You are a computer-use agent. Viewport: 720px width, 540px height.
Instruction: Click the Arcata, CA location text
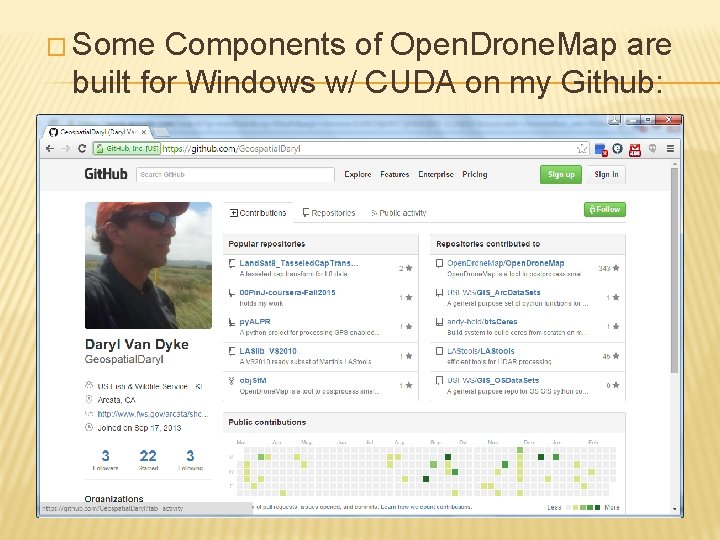116,400
